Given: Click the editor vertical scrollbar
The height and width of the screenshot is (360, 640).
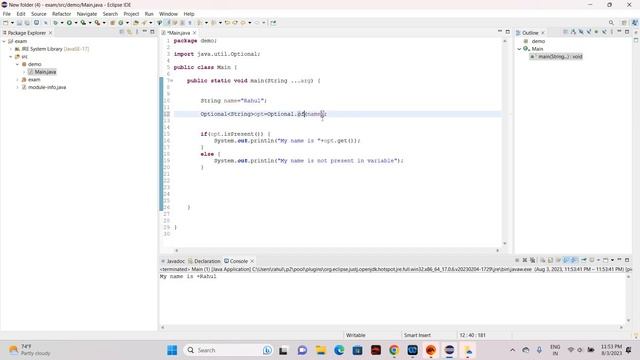Looking at the screenshot, I should [505, 142].
